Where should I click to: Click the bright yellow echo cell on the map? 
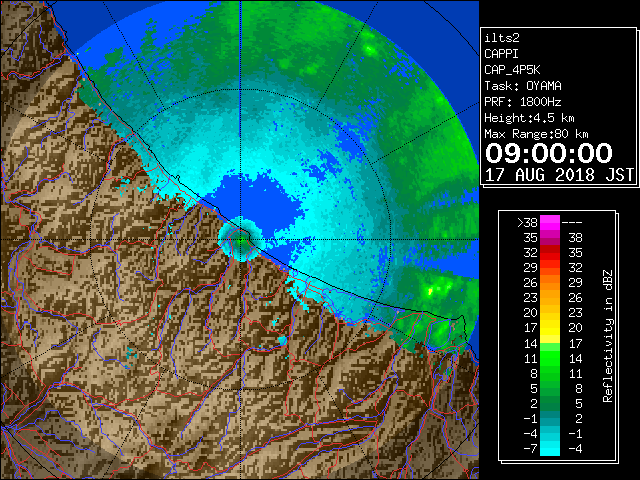click(431, 291)
